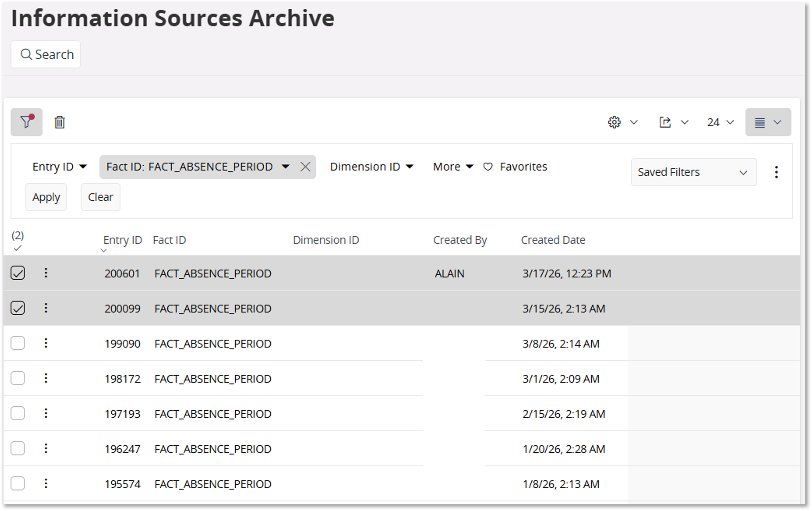
Task: Open row actions menu for entry 200601
Action: pos(46,273)
